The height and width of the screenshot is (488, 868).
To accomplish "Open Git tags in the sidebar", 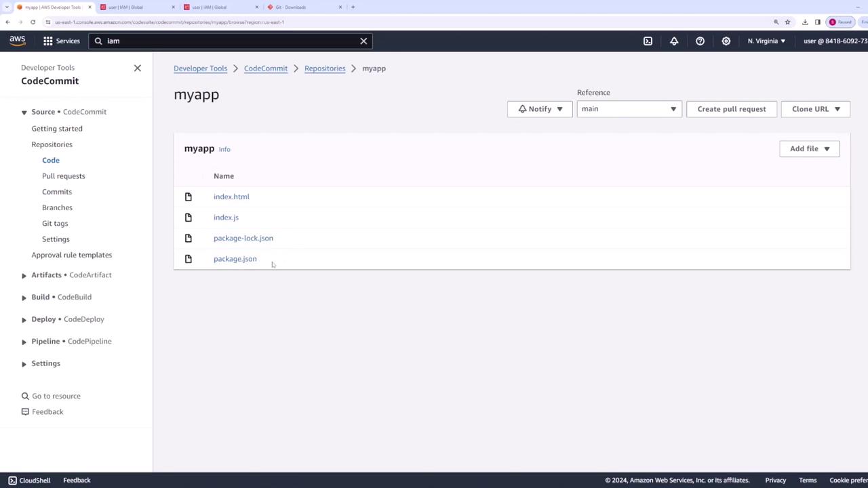I will pyautogui.click(x=55, y=223).
